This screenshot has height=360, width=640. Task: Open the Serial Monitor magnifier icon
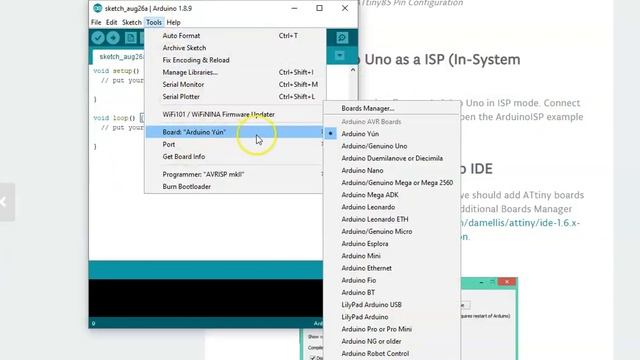click(342, 38)
